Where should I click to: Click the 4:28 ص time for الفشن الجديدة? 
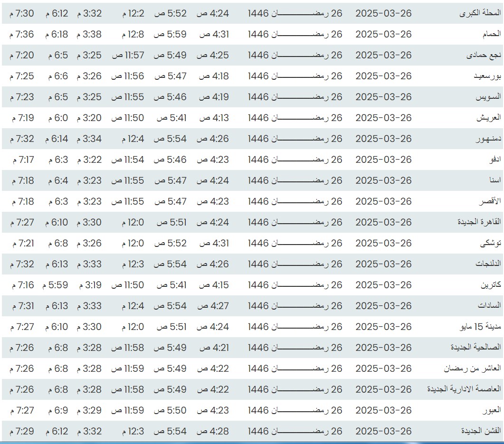[x=213, y=431]
